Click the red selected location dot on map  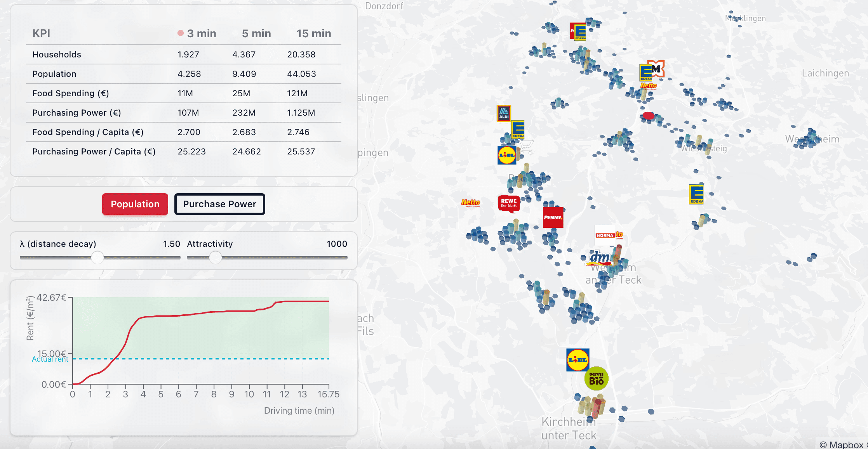pyautogui.click(x=648, y=116)
